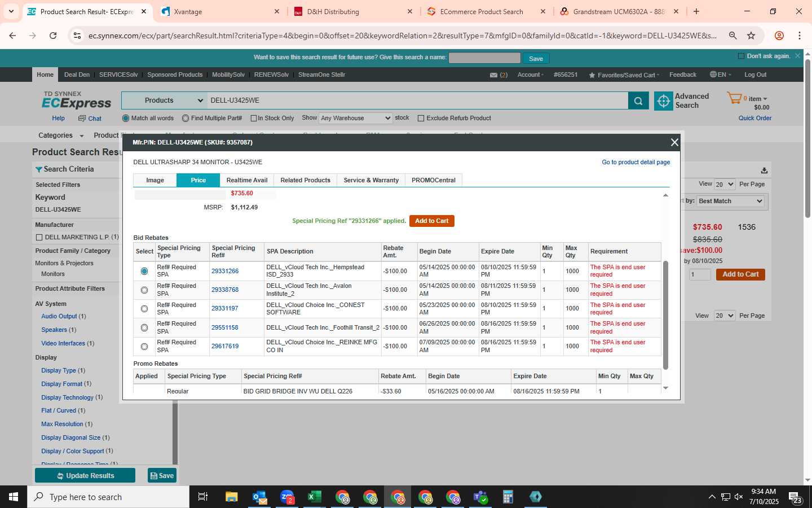Click the messages envelope icon

pyautogui.click(x=493, y=75)
